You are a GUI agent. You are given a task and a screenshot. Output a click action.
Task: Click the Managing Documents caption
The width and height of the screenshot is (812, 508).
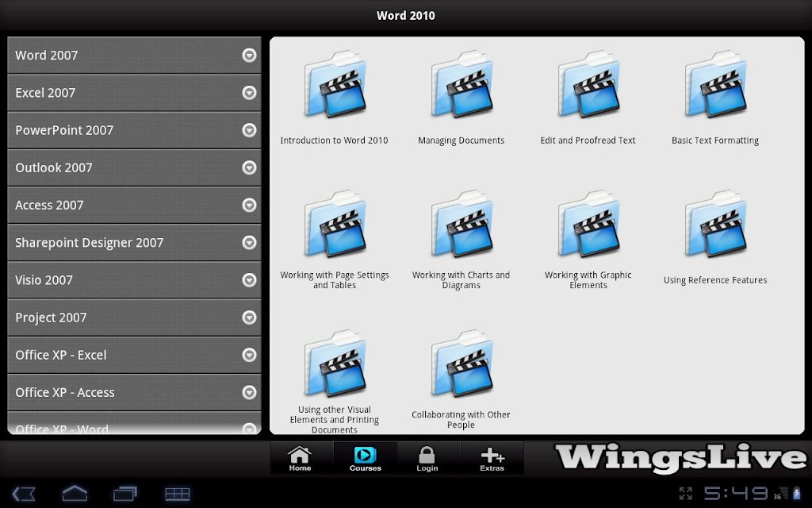click(461, 140)
